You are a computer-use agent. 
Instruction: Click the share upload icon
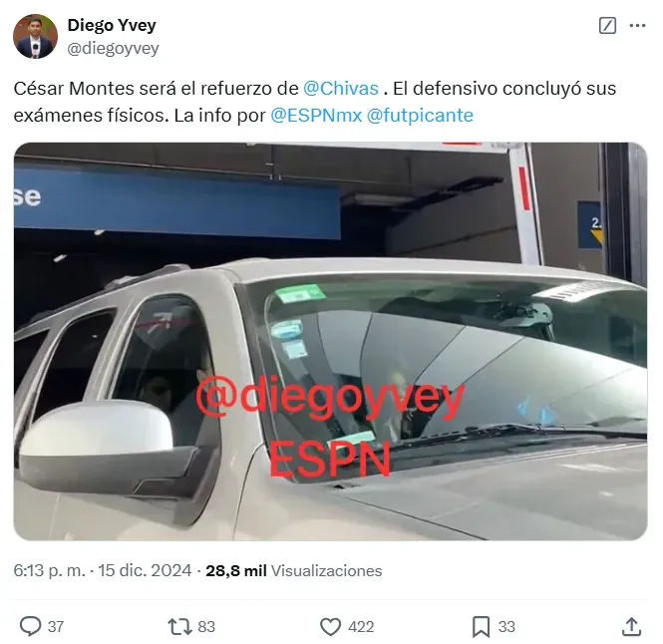tap(631, 626)
